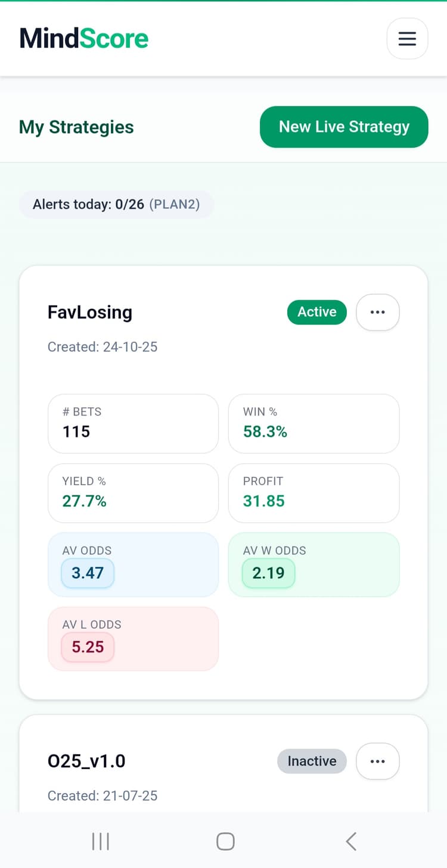
Task: Open FavLosing strategy options menu
Action: (377, 312)
